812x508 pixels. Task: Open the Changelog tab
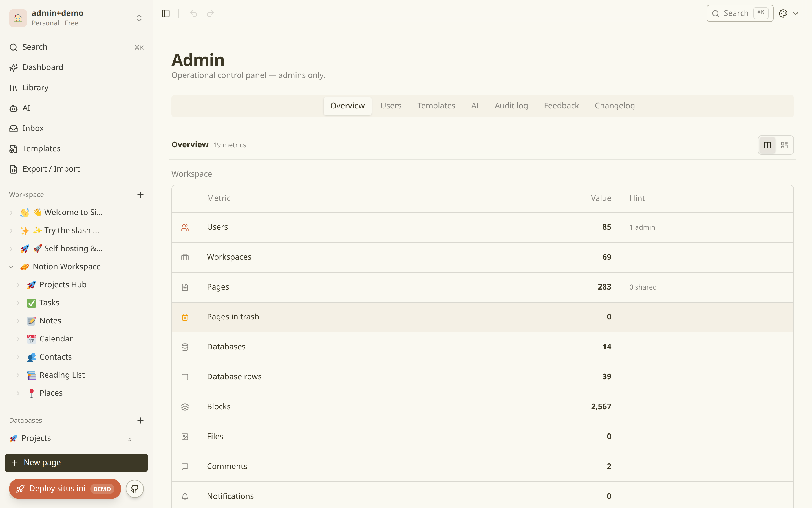(x=615, y=106)
